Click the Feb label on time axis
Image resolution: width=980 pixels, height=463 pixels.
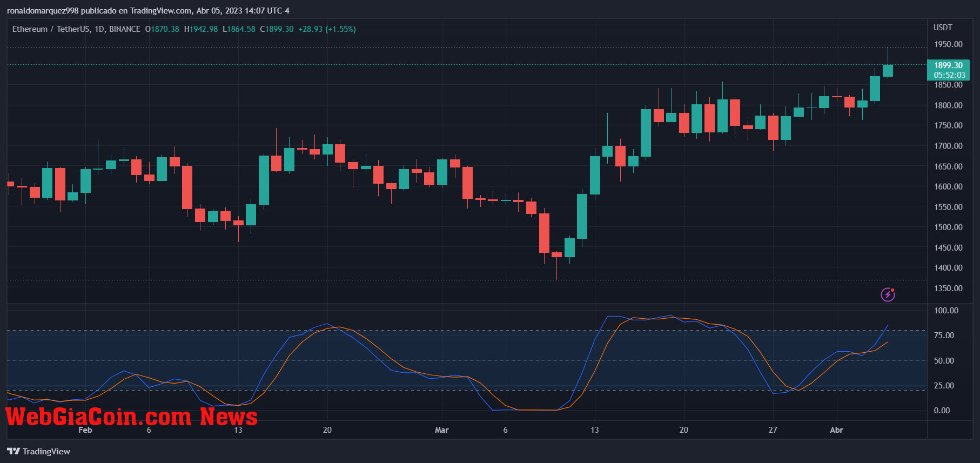pyautogui.click(x=85, y=430)
